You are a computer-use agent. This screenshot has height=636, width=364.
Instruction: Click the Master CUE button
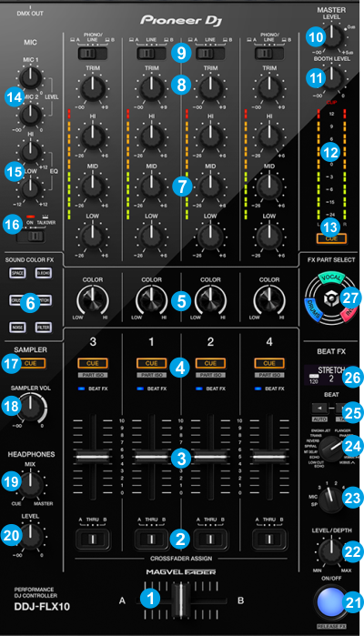click(x=331, y=238)
